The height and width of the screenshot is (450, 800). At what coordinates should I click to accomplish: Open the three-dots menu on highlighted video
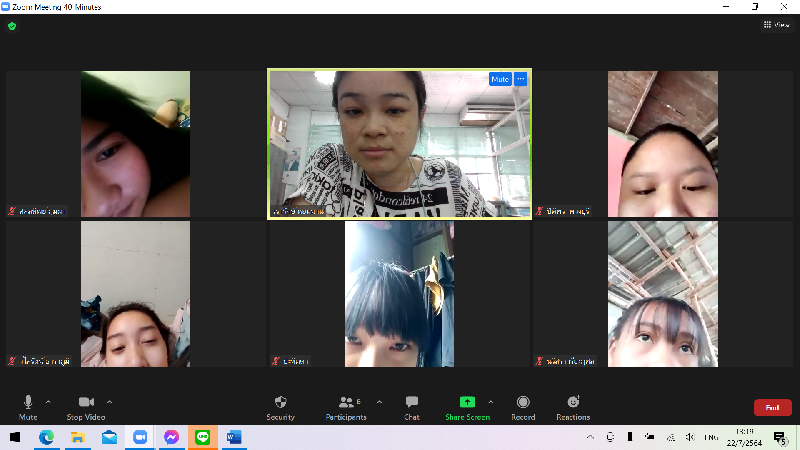tap(520, 79)
